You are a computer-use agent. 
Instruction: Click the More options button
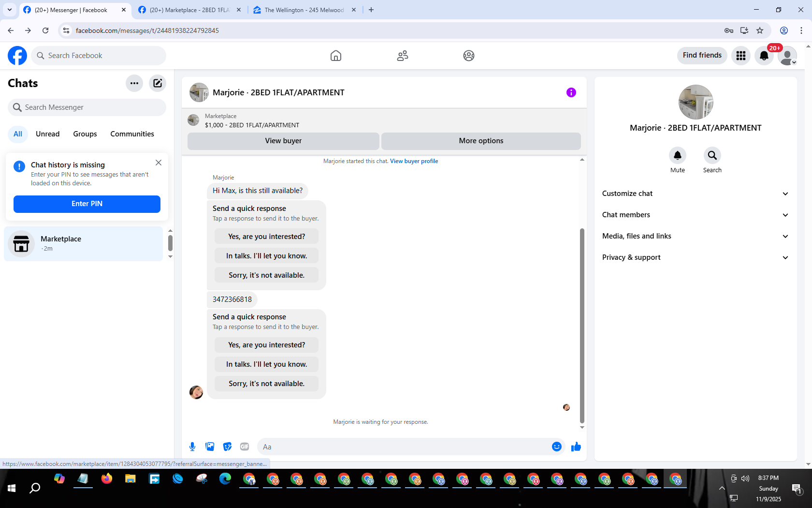481,141
